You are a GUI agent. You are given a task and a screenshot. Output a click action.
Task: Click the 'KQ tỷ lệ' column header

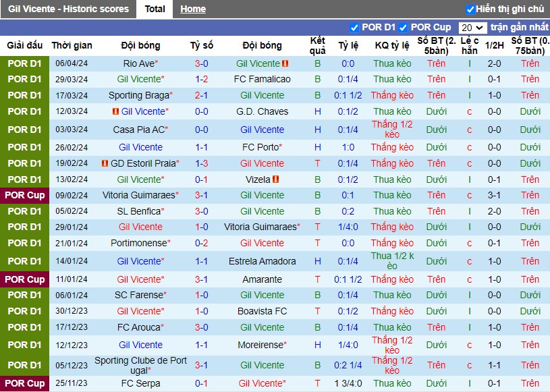392,46
